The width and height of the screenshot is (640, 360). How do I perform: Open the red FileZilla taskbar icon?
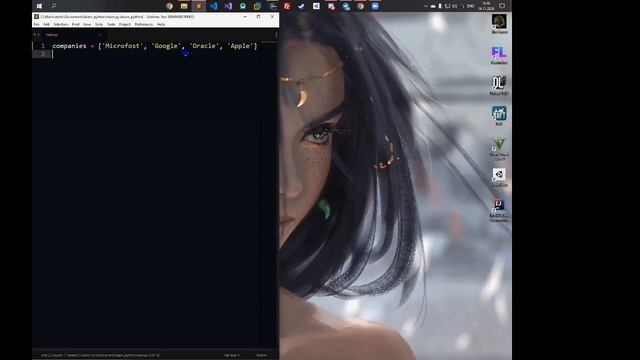point(287,6)
